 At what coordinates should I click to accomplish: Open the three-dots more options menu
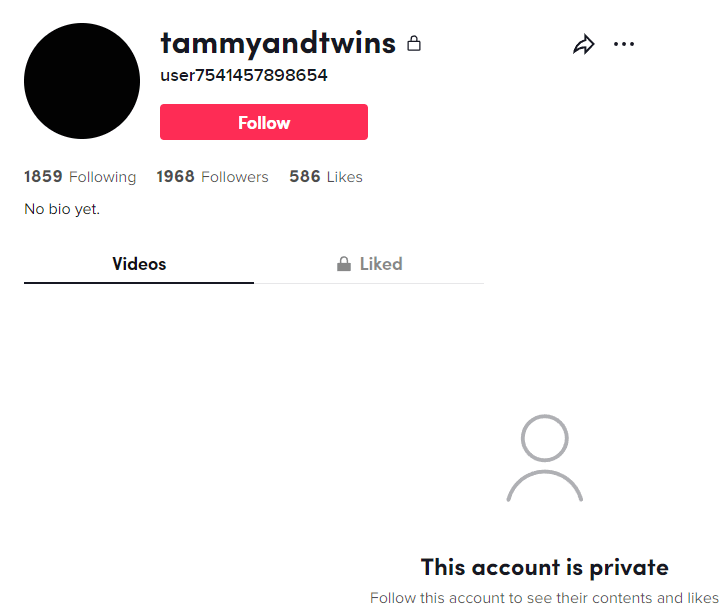coord(624,44)
